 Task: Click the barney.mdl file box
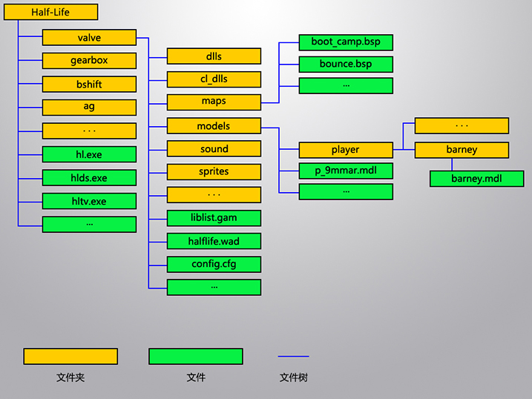click(477, 179)
